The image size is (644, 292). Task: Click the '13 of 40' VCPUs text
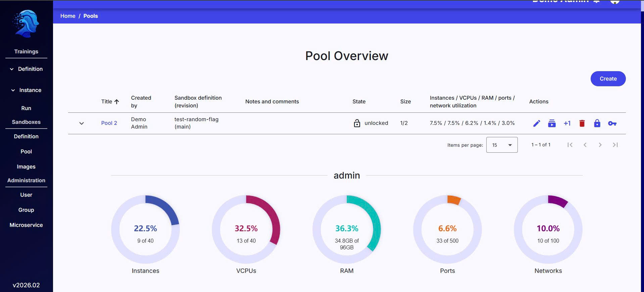pos(246,241)
